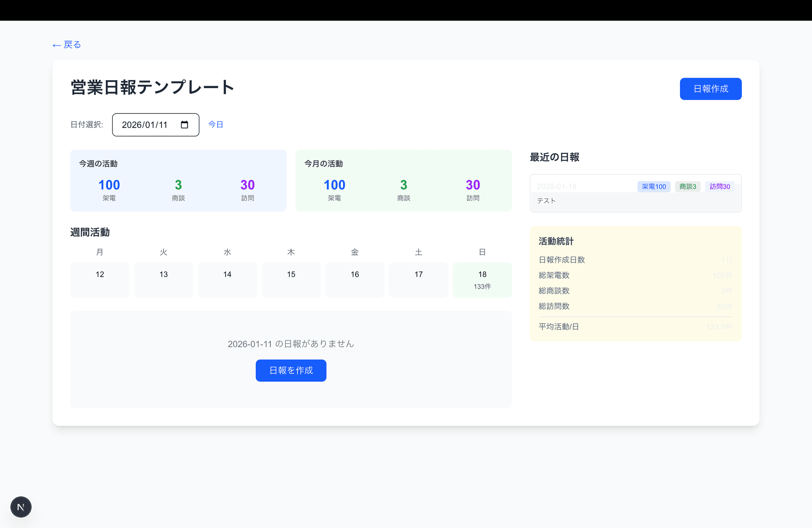The width and height of the screenshot is (812, 528).
Task: Click the 戻る link
Action: tap(71, 45)
